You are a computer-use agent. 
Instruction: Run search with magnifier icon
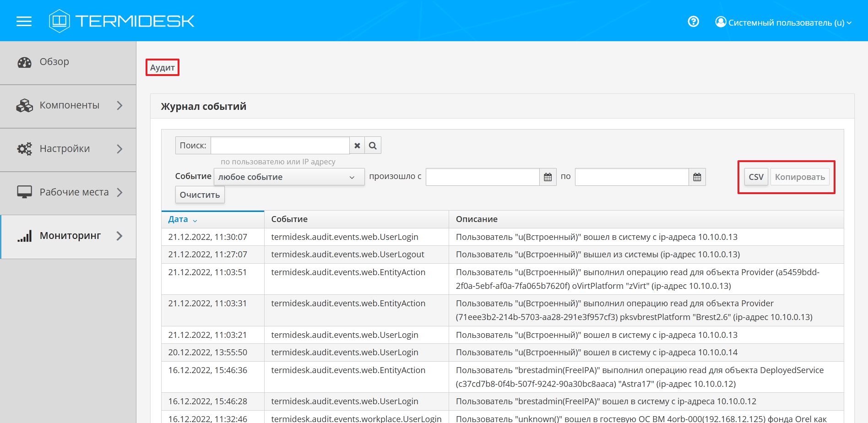coord(373,146)
